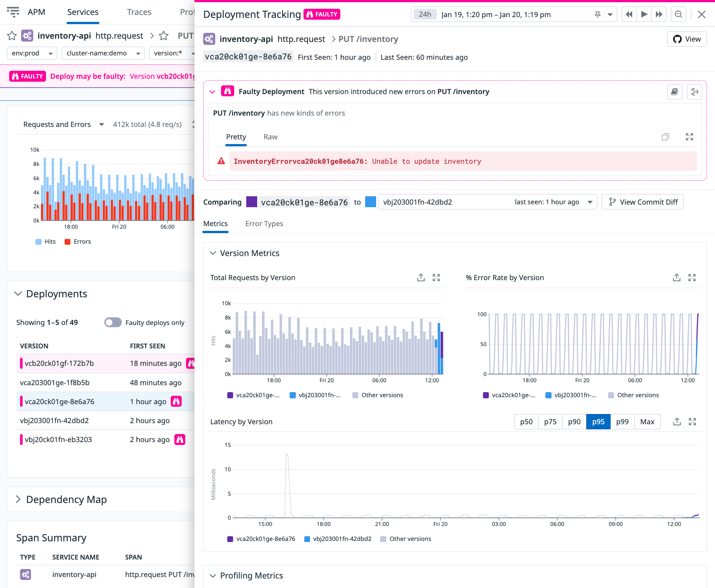
Task: Click the blue comparison version color swatch
Action: (371, 202)
